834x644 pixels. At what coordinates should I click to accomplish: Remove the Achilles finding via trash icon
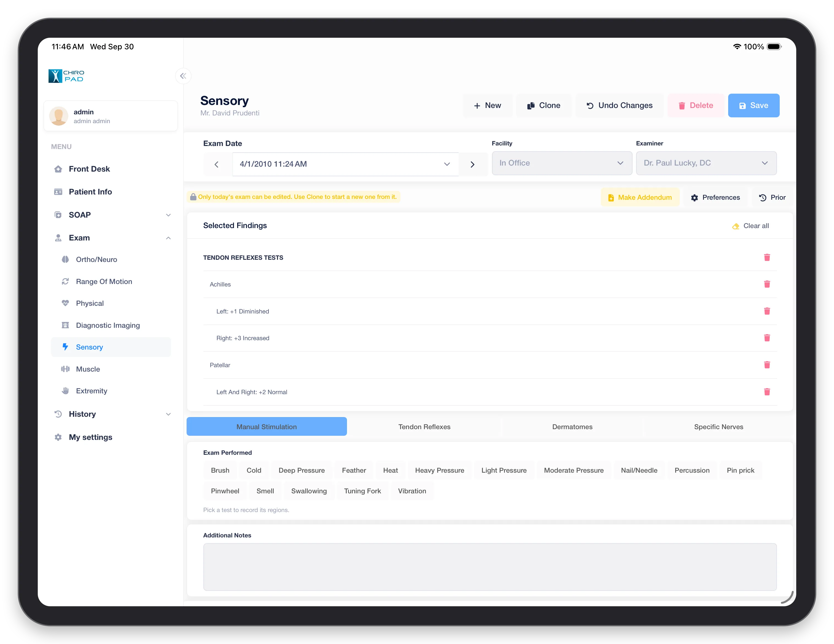767,284
